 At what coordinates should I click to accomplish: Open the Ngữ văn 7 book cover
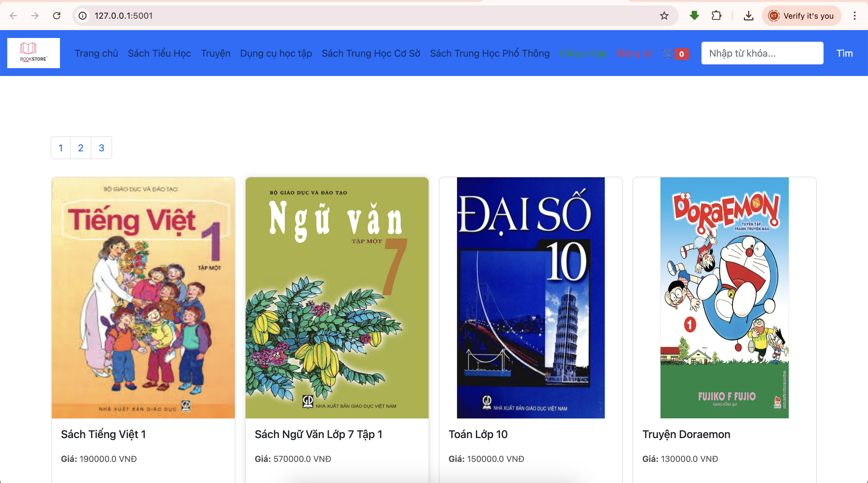[337, 298]
